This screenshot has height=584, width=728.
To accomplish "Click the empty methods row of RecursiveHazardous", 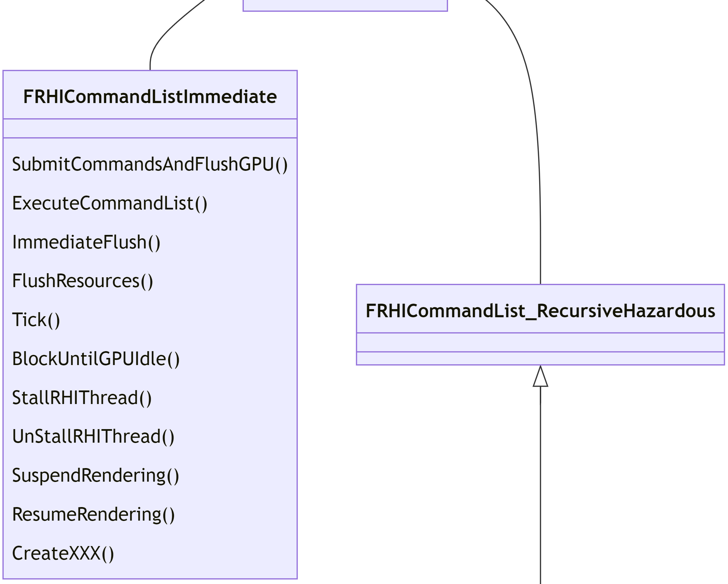I will 540,359.
